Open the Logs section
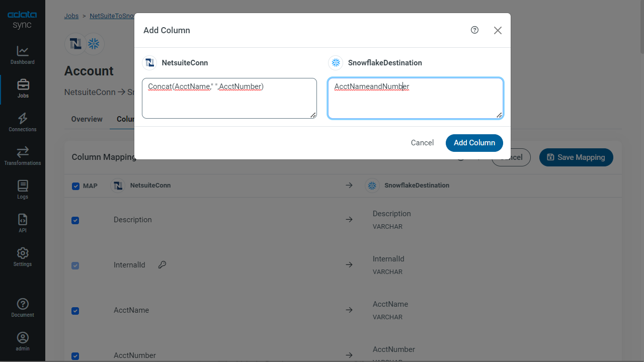Image resolution: width=644 pixels, height=362 pixels. click(23, 190)
